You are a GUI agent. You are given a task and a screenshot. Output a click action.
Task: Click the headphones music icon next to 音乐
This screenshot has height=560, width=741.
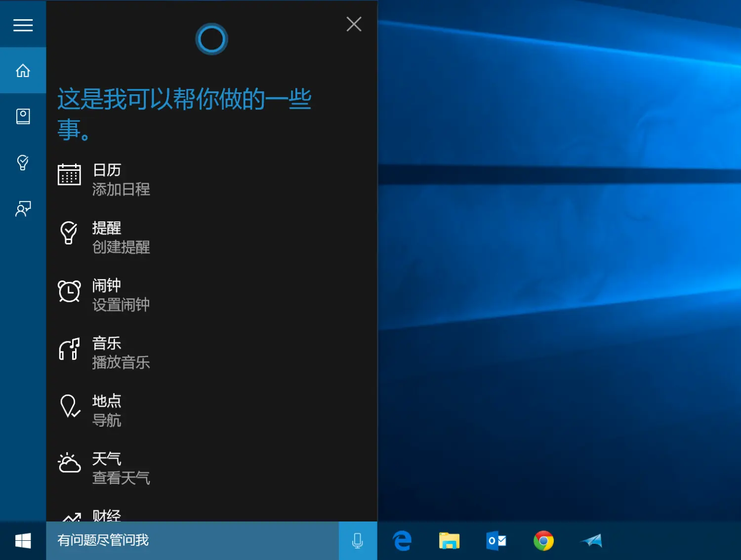pos(69,349)
